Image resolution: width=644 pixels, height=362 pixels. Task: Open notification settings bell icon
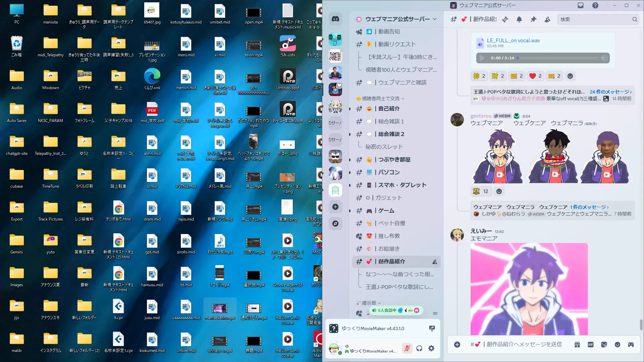tap(519, 19)
